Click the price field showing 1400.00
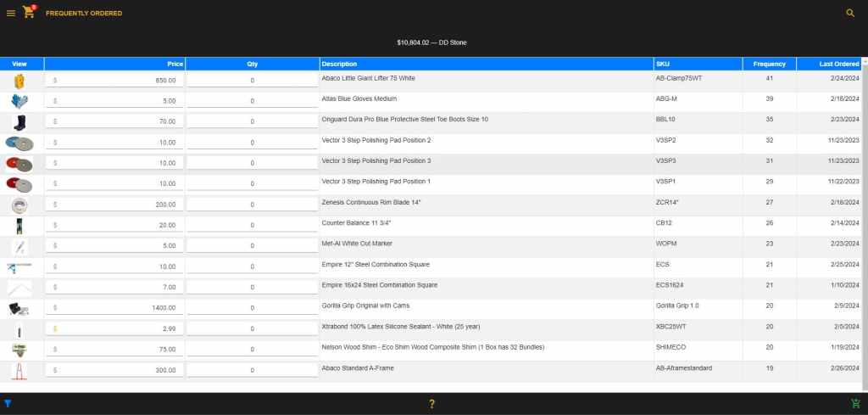Viewport: 868px width, 415px height. click(x=114, y=308)
